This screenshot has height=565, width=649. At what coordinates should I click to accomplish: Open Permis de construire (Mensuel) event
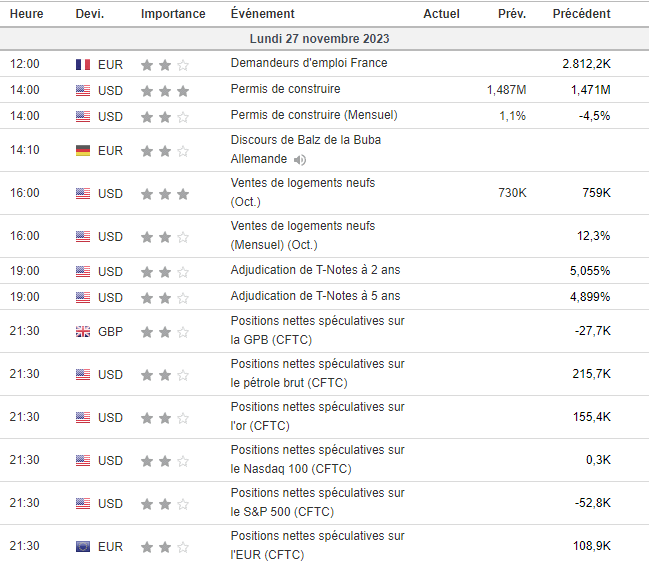(x=316, y=116)
